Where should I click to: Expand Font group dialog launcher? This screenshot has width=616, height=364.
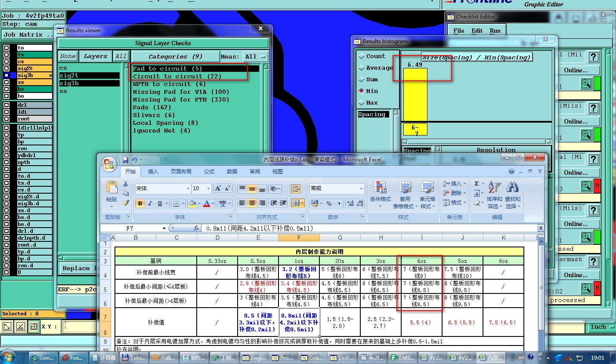[230, 216]
